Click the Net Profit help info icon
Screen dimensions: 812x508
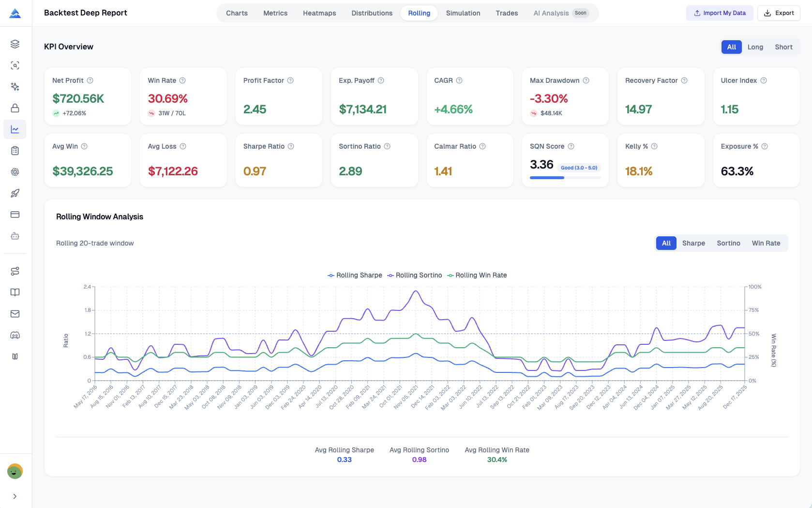(90, 80)
